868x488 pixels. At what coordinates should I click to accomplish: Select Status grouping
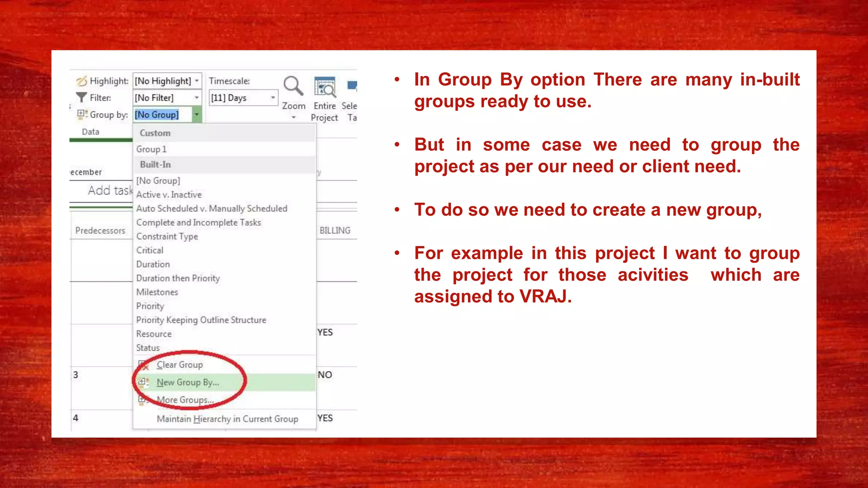pos(225,348)
